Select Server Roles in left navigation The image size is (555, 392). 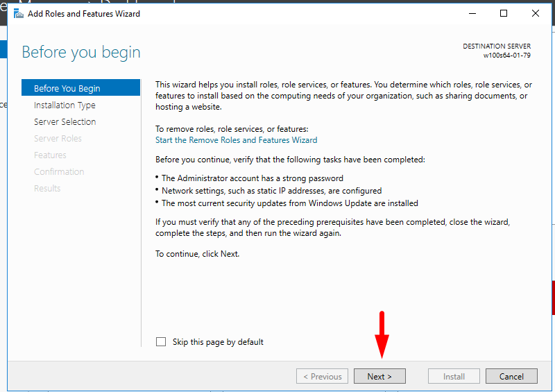58,139
